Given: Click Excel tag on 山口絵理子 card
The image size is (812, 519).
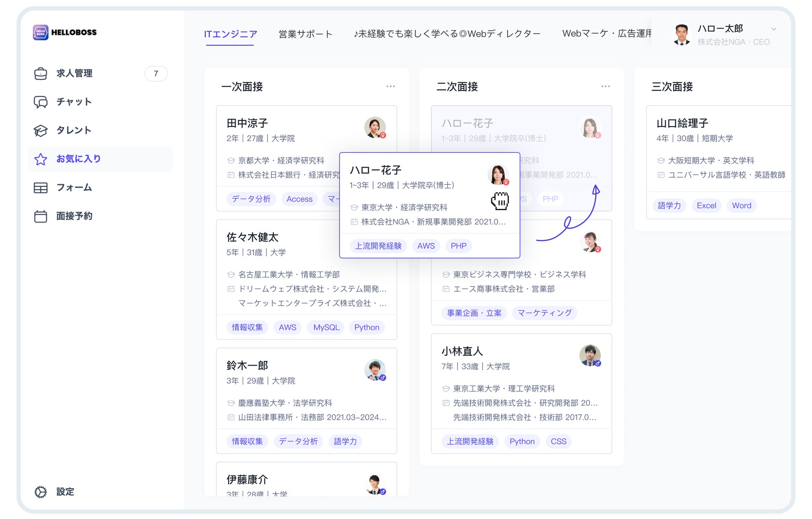Looking at the screenshot, I should tap(706, 205).
